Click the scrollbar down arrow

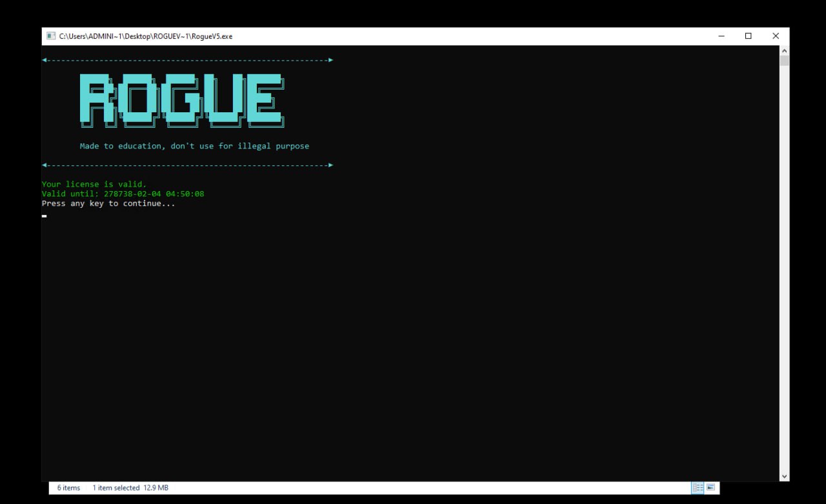click(x=784, y=476)
